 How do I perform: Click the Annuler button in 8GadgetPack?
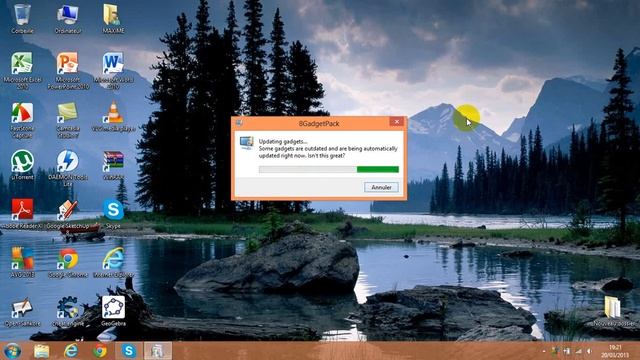(381, 187)
